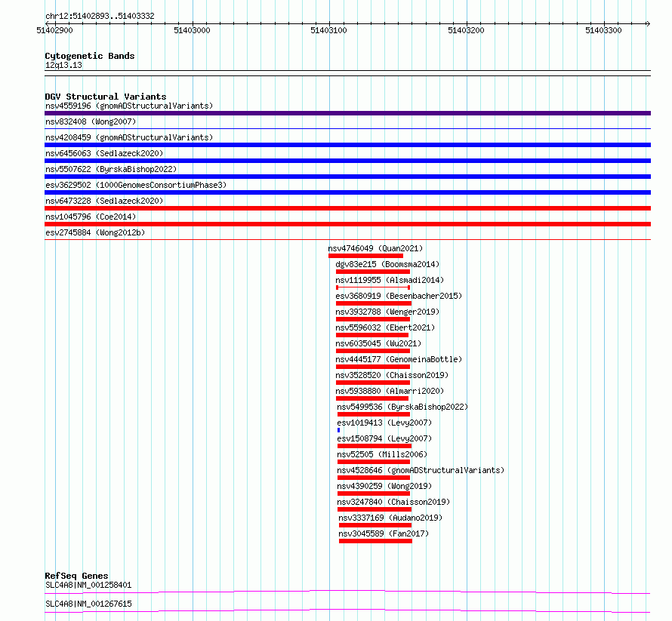Click the red bar under esv3680919 (Besenbacher2015)

click(374, 303)
